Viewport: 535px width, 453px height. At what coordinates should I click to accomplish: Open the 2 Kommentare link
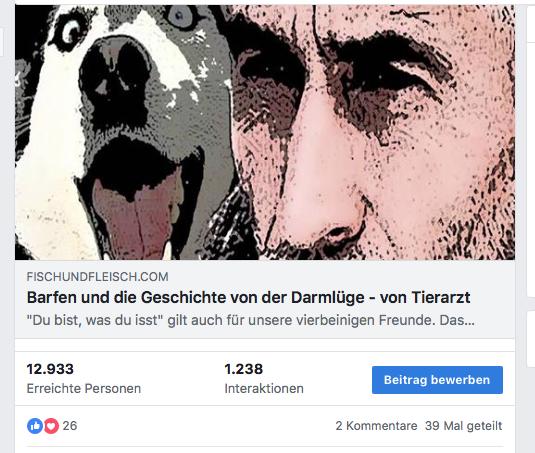376,426
